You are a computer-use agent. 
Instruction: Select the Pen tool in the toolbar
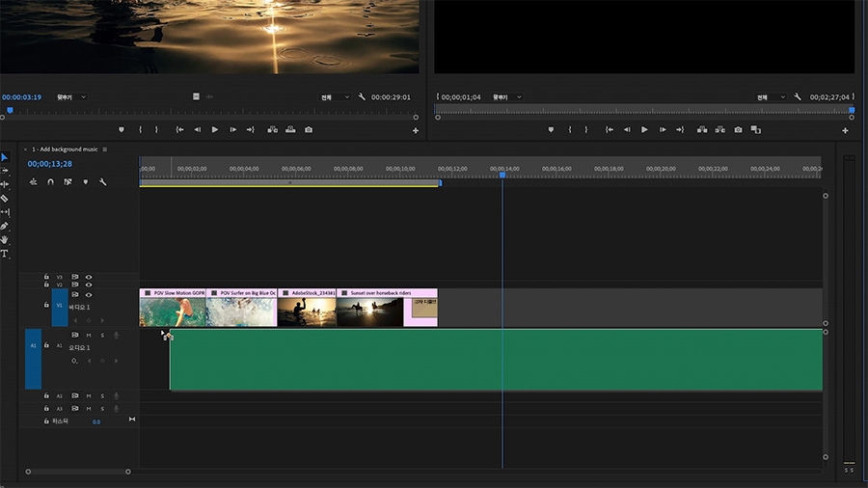(x=5, y=226)
